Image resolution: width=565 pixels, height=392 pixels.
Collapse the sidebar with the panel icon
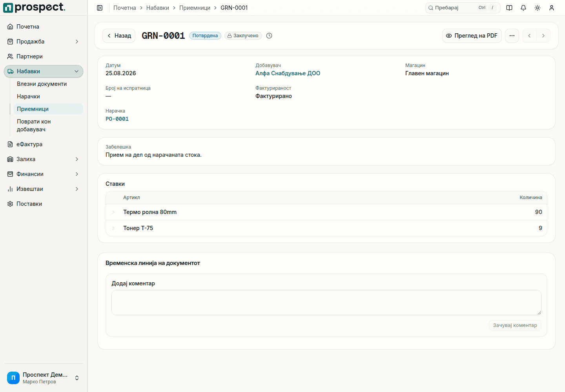[100, 8]
